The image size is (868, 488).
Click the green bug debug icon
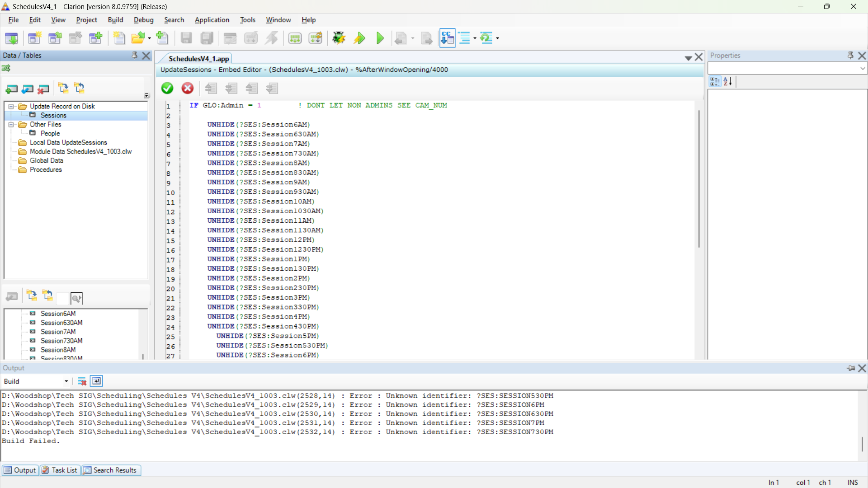click(339, 38)
